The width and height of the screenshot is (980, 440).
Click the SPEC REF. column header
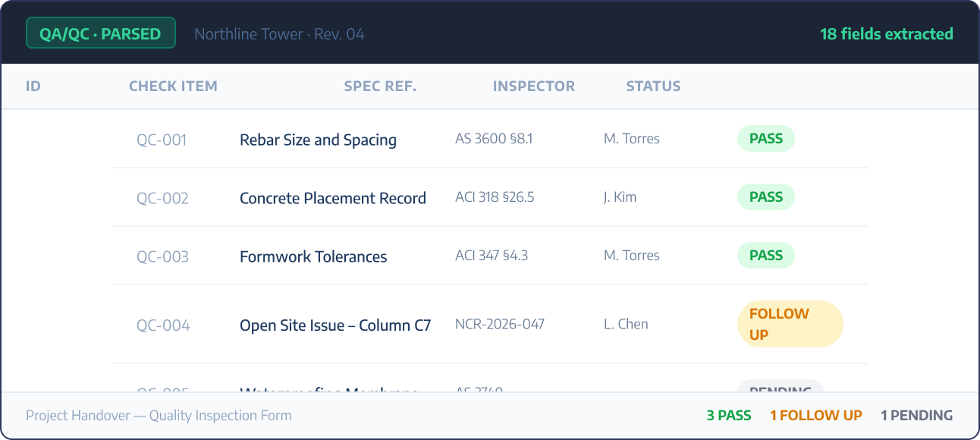click(x=380, y=86)
